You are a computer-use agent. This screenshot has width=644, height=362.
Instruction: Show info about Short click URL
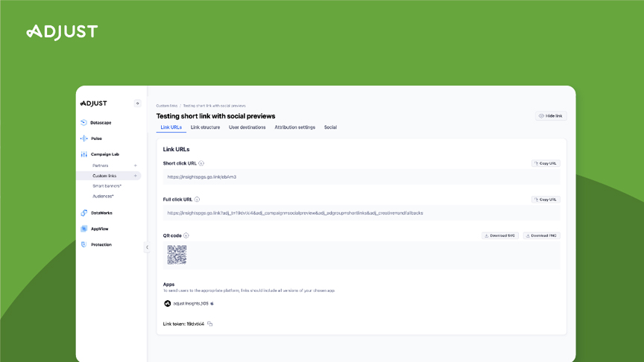click(201, 163)
